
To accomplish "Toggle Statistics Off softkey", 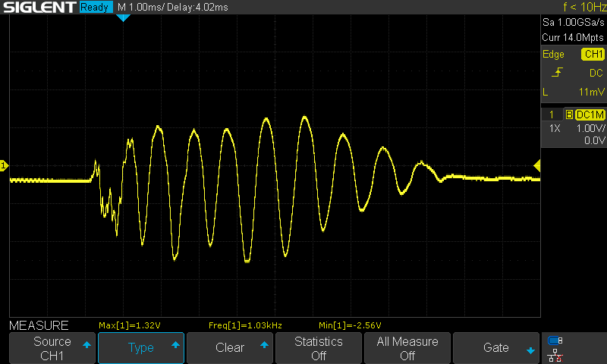I will pyautogui.click(x=319, y=348).
